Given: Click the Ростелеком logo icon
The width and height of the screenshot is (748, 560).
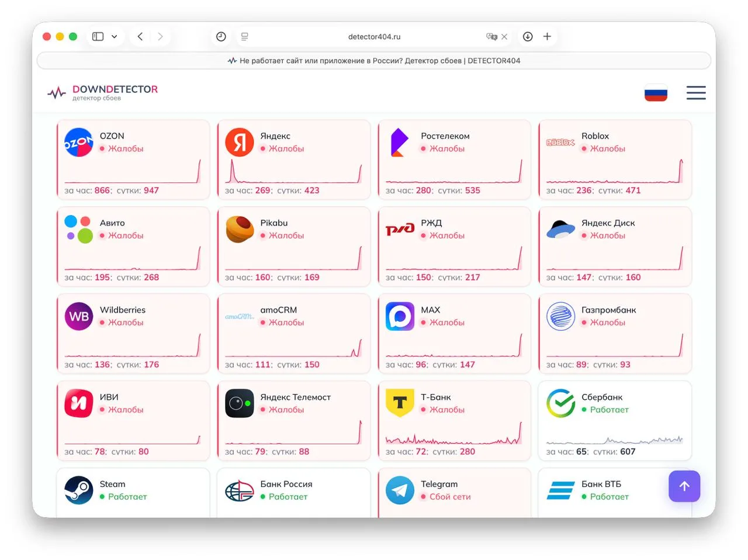Looking at the screenshot, I should pos(400,142).
